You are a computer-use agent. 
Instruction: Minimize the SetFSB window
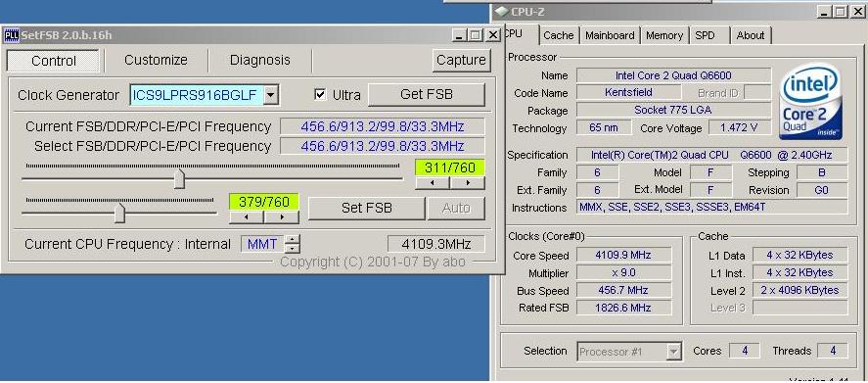pyautogui.click(x=459, y=35)
